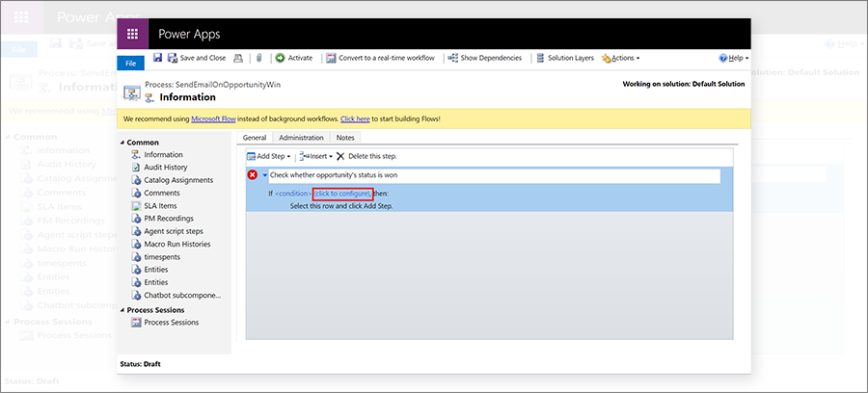Click the SLA Items icon in sidebar
Screen dimensions: 868x393
136,205
